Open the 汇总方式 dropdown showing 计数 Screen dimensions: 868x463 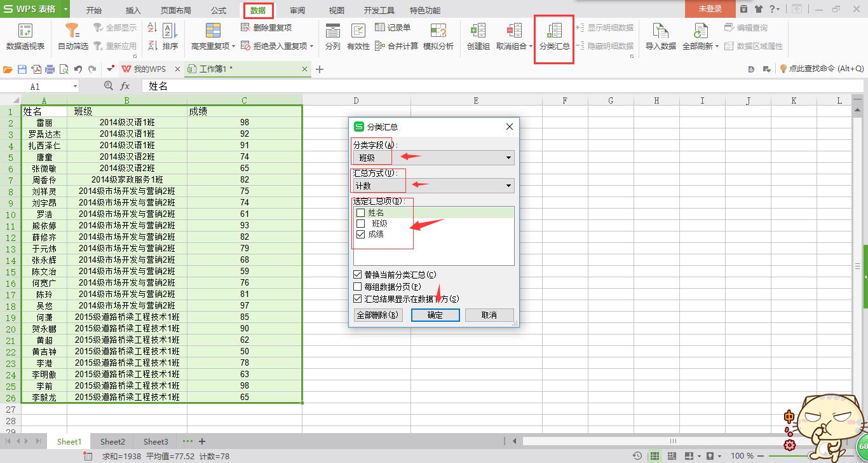pyautogui.click(x=508, y=186)
